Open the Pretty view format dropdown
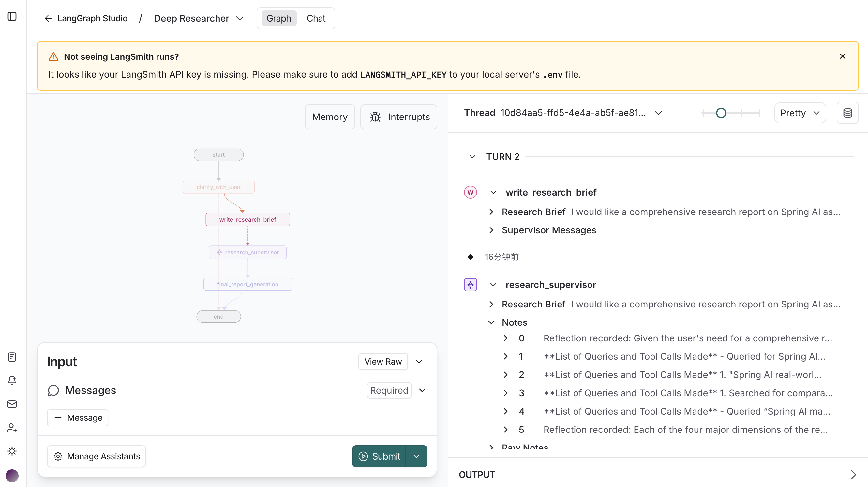The height and width of the screenshot is (487, 868). point(800,113)
